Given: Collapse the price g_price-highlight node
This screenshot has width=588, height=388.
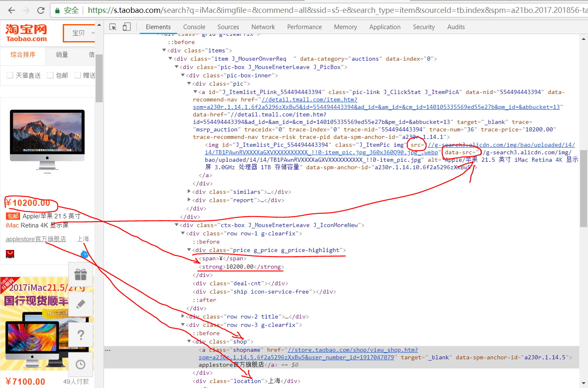Looking at the screenshot, I should click(189, 250).
